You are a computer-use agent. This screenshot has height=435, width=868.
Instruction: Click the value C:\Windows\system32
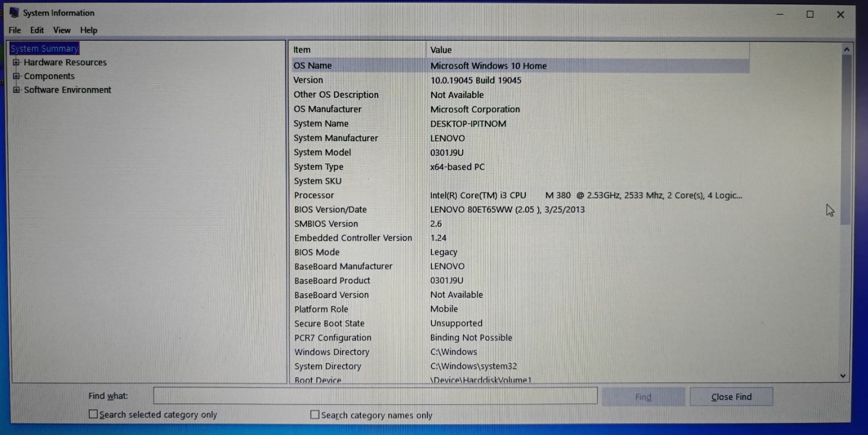474,366
